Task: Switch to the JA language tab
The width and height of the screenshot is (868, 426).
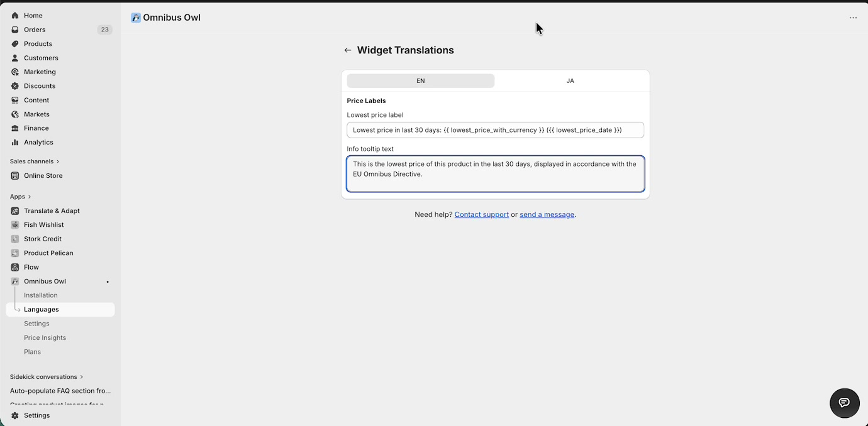Action: (570, 81)
